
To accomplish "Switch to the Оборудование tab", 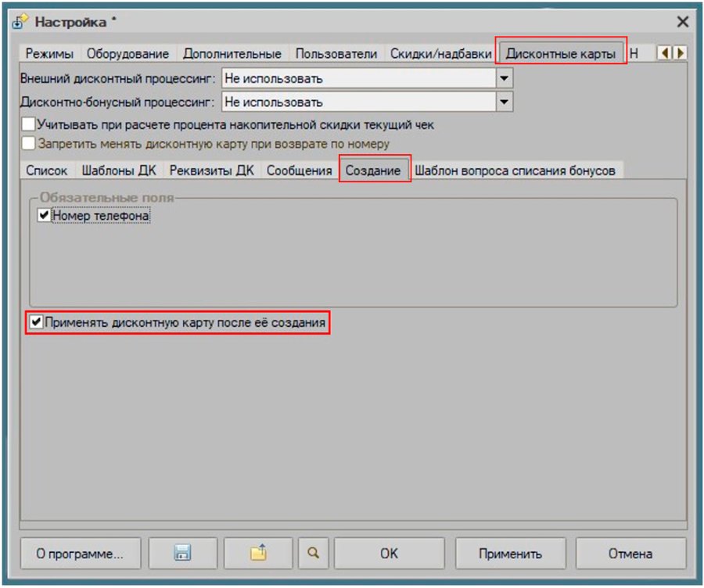I will (x=128, y=53).
